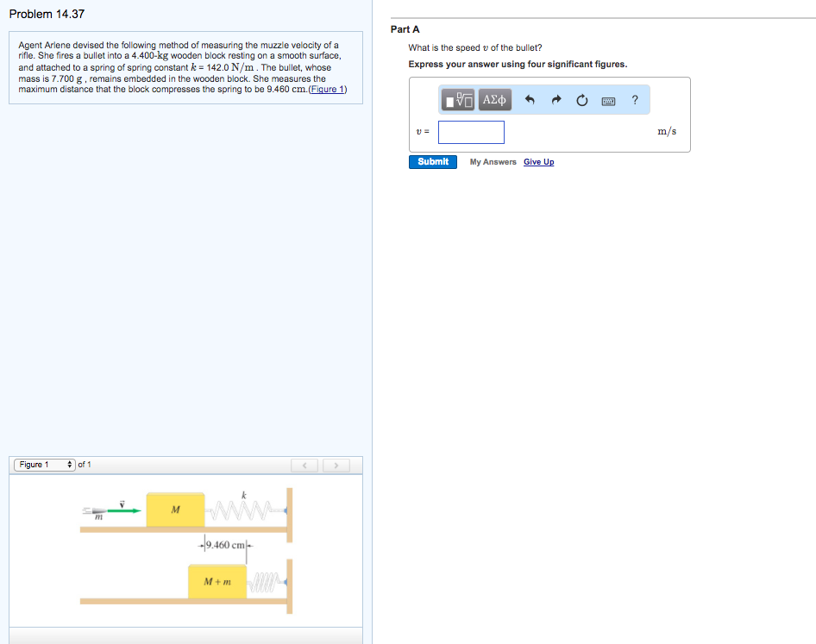Open equation editor help
Image resolution: width=816 pixels, height=644 pixels.
click(635, 100)
